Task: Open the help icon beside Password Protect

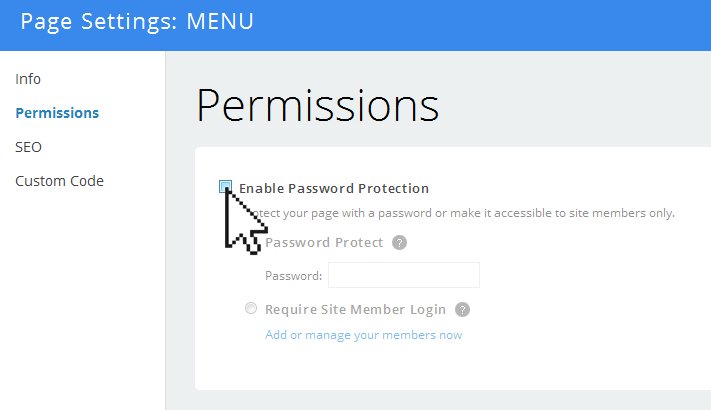Action: pos(399,243)
